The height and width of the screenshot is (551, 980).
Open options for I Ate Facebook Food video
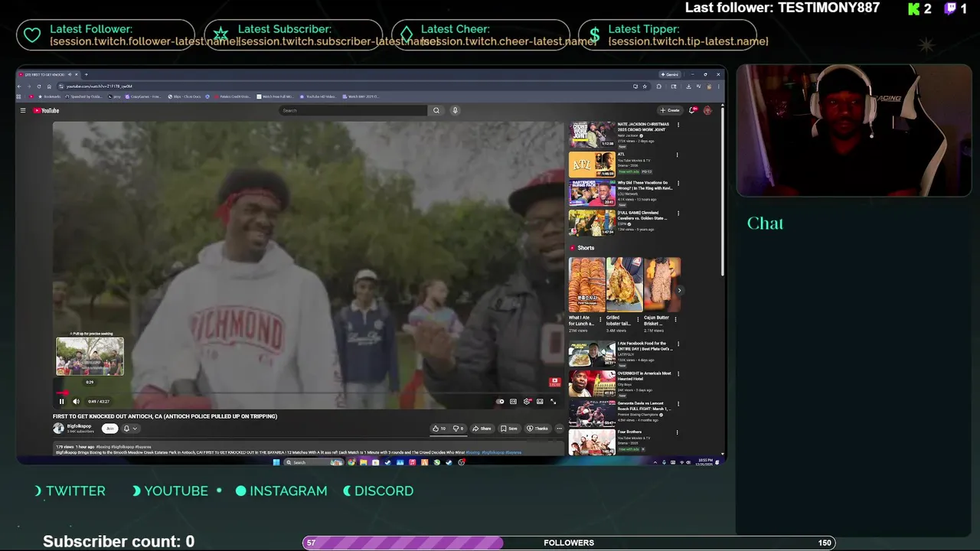(x=678, y=344)
